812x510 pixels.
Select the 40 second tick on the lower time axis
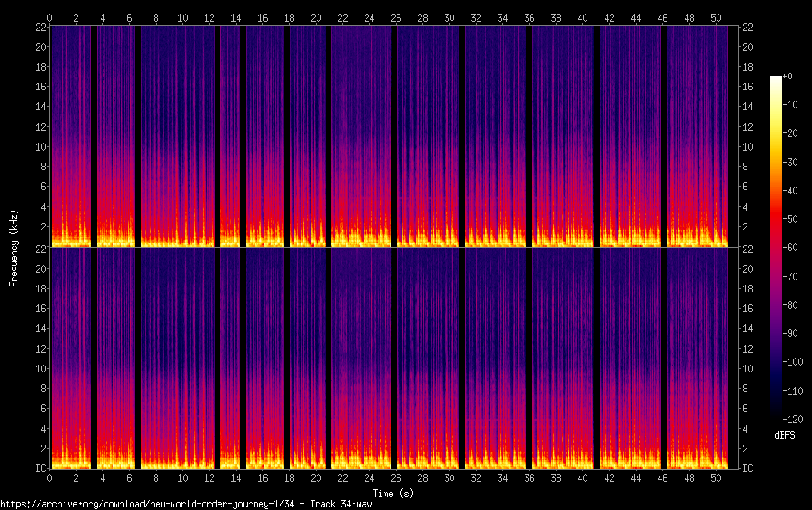pyautogui.click(x=582, y=477)
